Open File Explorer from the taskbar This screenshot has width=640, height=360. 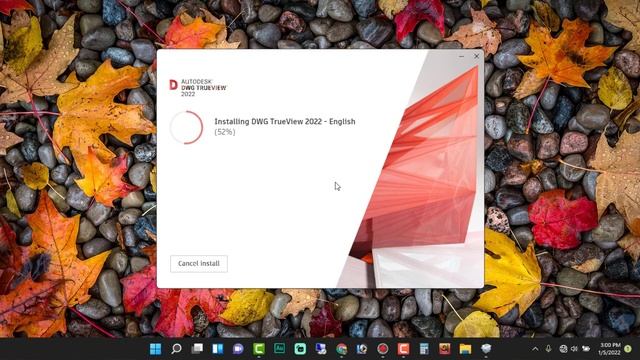pyautogui.click(x=465, y=349)
